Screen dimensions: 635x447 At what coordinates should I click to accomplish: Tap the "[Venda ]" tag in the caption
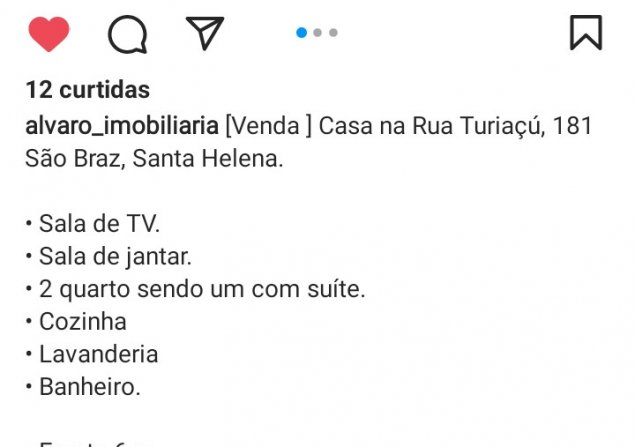point(269,126)
